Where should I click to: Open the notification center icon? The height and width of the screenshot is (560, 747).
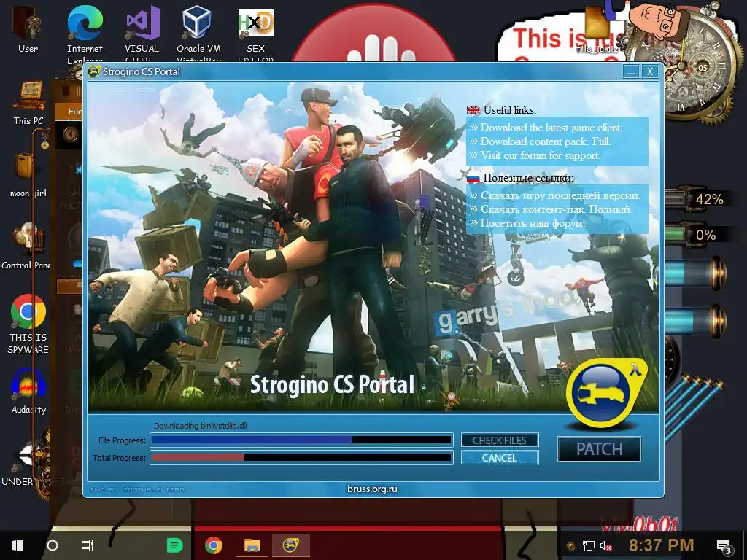(x=724, y=546)
